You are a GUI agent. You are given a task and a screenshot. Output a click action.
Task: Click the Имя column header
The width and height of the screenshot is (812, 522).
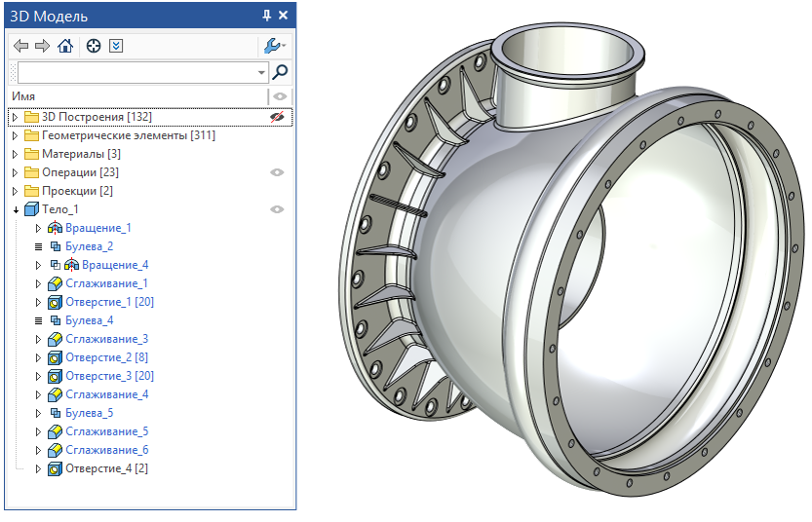click(23, 96)
